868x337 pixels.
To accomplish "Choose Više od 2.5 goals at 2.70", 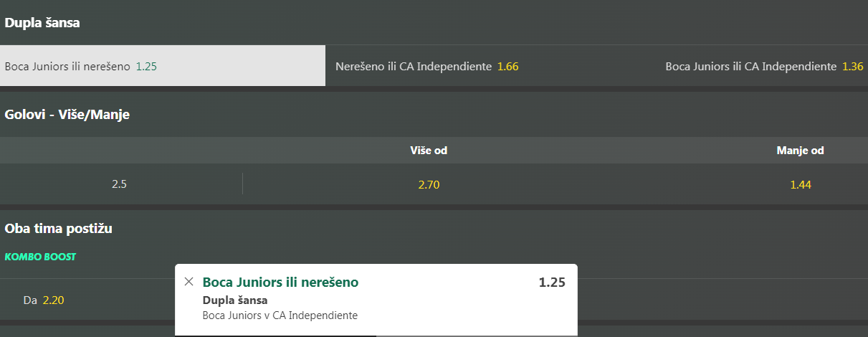I will pos(429,184).
